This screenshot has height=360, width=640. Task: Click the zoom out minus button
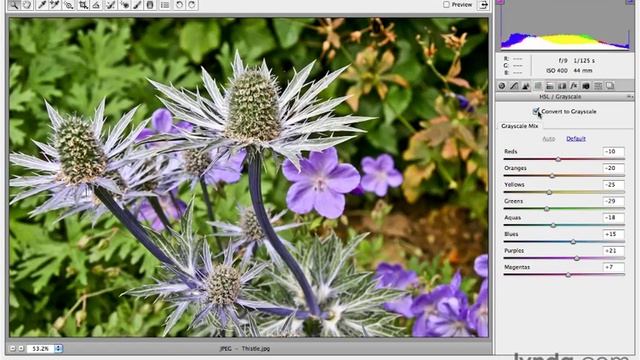tap(13, 348)
